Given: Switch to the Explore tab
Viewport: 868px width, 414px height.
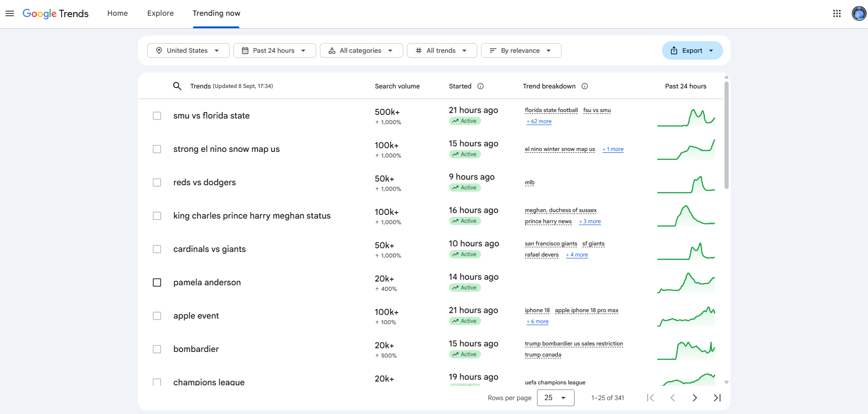Looking at the screenshot, I should coord(160,13).
